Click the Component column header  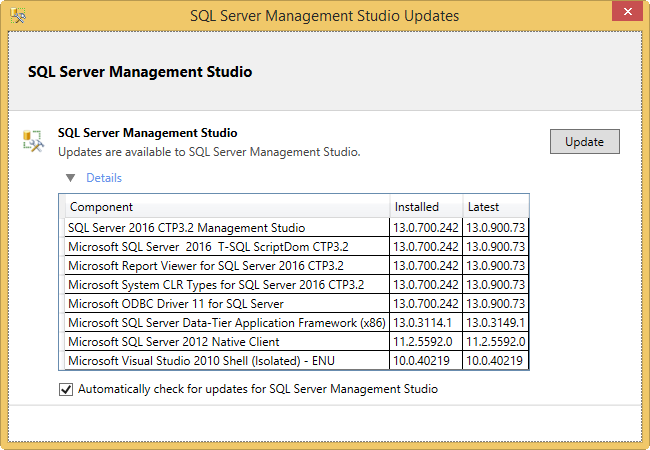coord(101,207)
